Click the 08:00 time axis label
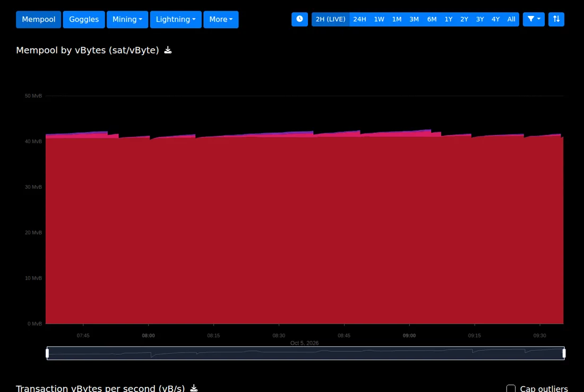 point(148,335)
